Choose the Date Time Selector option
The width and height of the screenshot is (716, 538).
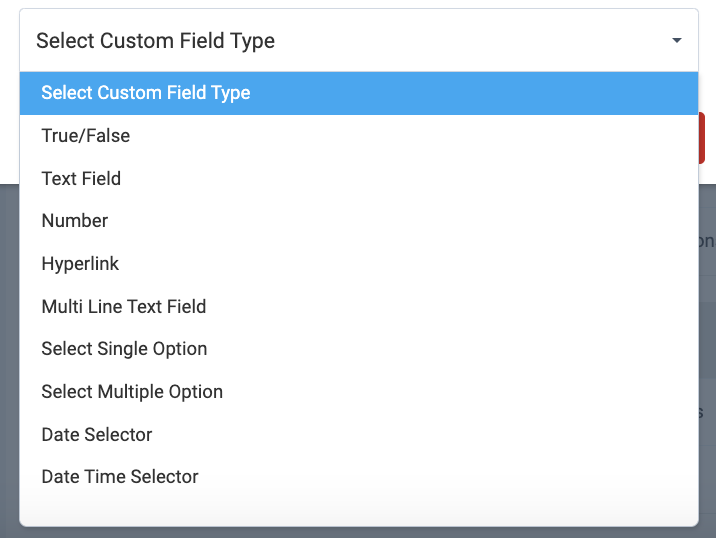(120, 477)
